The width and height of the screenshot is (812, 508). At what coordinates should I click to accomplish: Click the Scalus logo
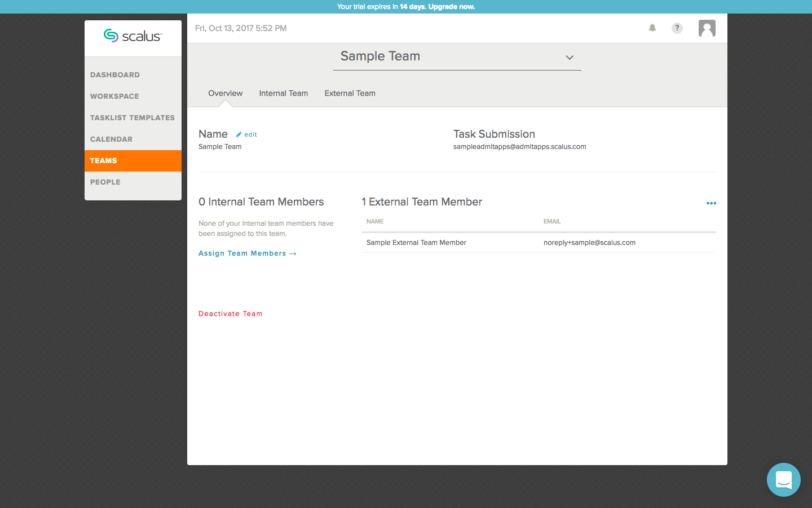pyautogui.click(x=133, y=36)
